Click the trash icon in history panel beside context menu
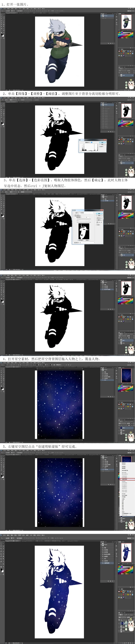135x644 pixels. pos(113,485)
